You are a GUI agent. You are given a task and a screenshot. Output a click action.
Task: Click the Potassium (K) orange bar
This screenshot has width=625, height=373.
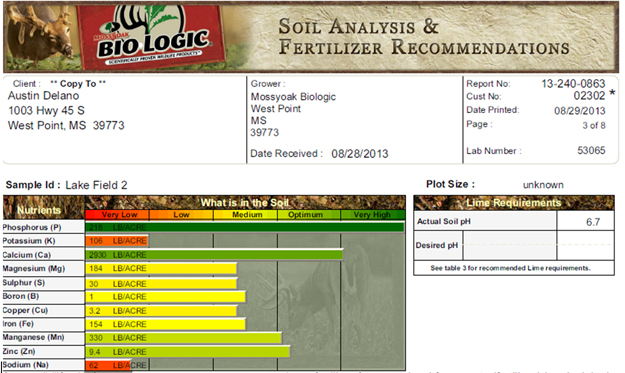pos(116,241)
